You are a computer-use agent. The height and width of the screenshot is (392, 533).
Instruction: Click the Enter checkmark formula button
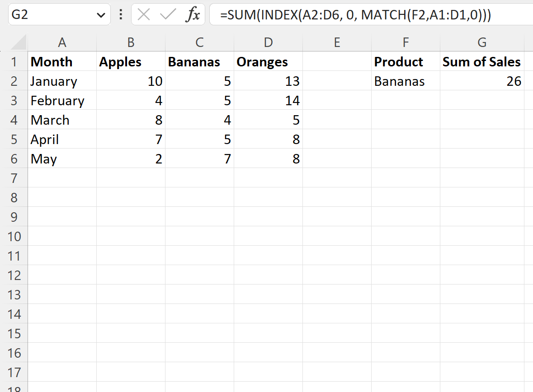coord(168,14)
